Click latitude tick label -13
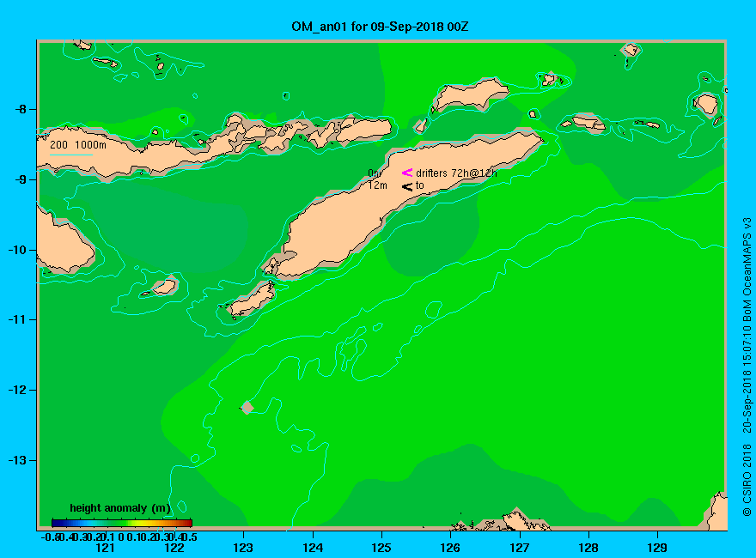 tap(18, 460)
